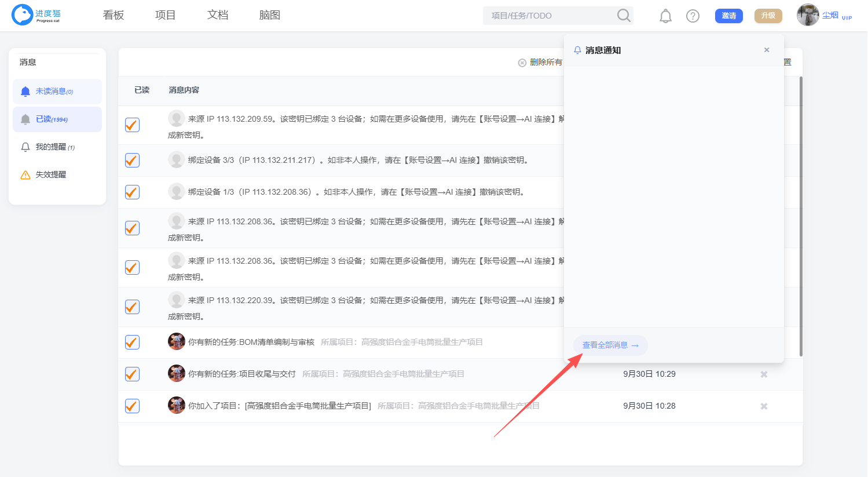Open the 看板 tab in the top navigation
The image size is (868, 477).
113,15
